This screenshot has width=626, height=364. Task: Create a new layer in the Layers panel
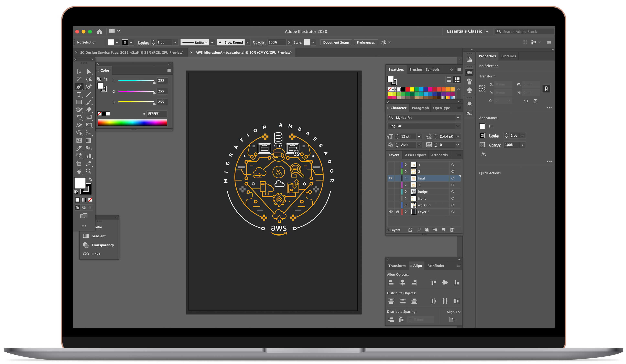pyautogui.click(x=444, y=230)
